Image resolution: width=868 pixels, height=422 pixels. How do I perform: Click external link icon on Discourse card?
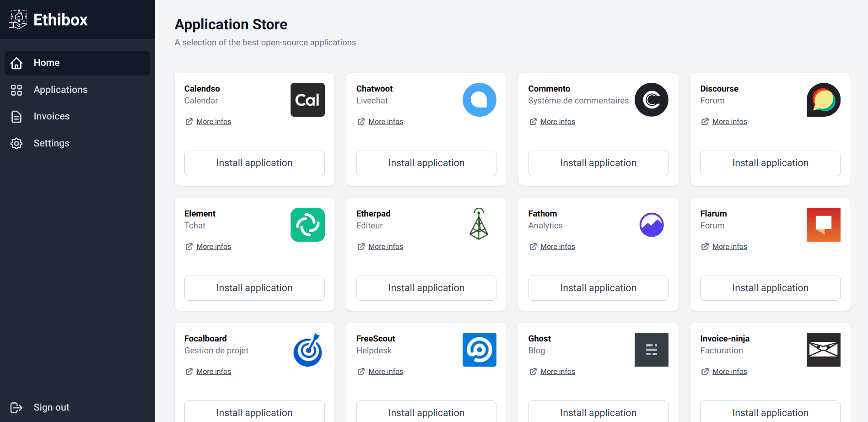(x=705, y=122)
